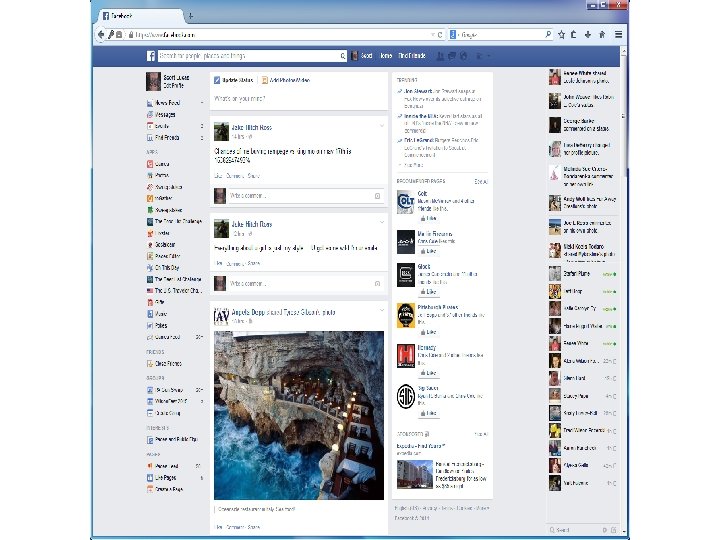Open Jon Stewart trending topic
The height and width of the screenshot is (540, 720).
click(418, 91)
